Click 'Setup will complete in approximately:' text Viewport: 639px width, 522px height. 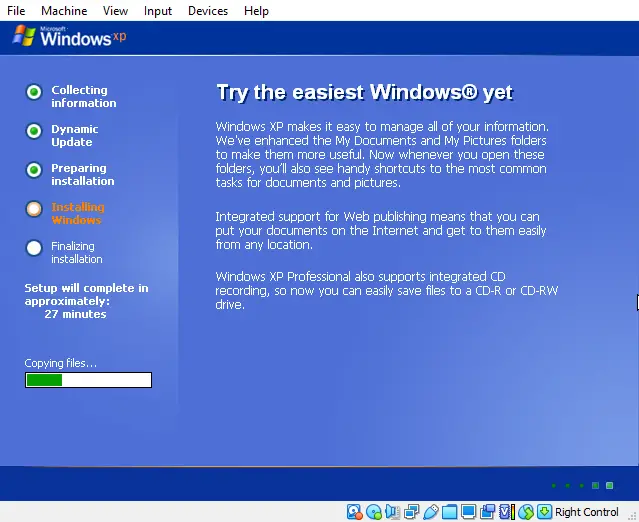(x=86, y=294)
